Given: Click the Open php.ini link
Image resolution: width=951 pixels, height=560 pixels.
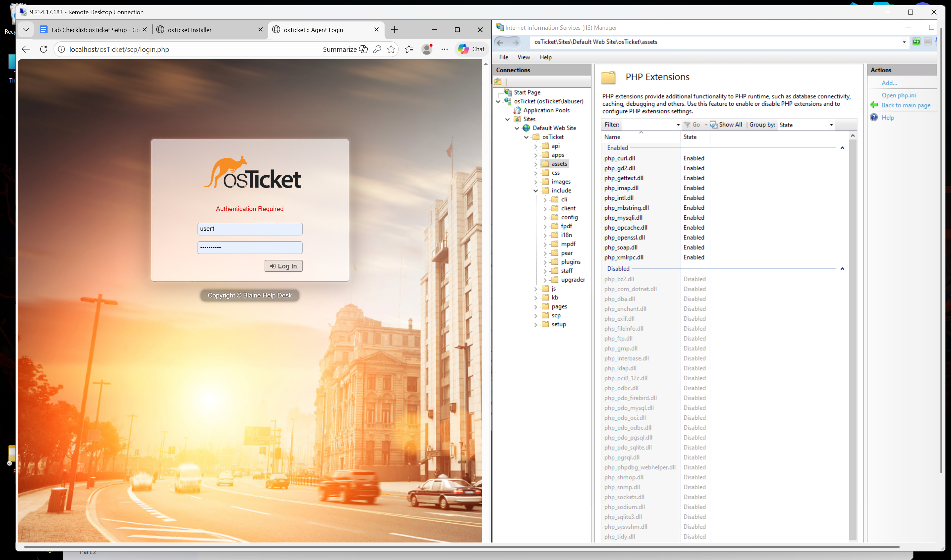Looking at the screenshot, I should coord(898,95).
